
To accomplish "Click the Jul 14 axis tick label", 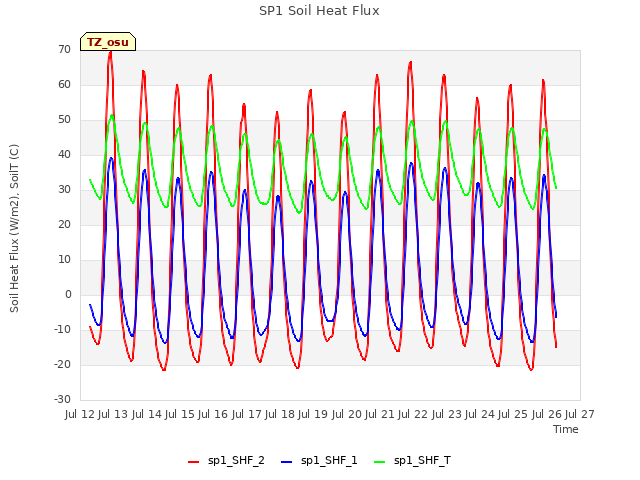I will click(147, 414).
